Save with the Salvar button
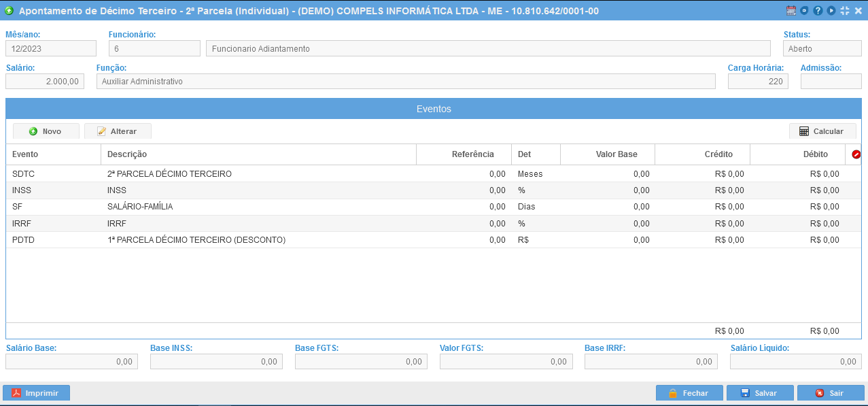The height and width of the screenshot is (406, 868). (x=760, y=393)
